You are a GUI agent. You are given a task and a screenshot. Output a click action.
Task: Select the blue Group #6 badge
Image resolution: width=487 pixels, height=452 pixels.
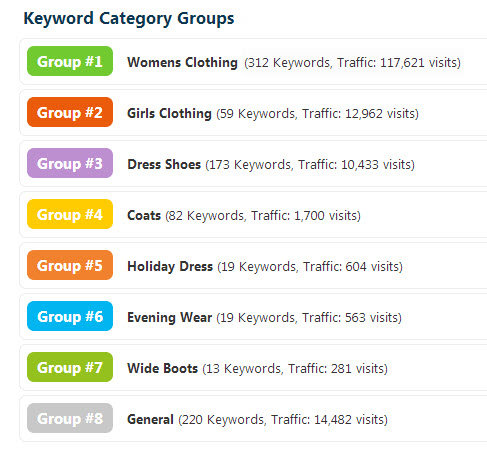pos(70,316)
